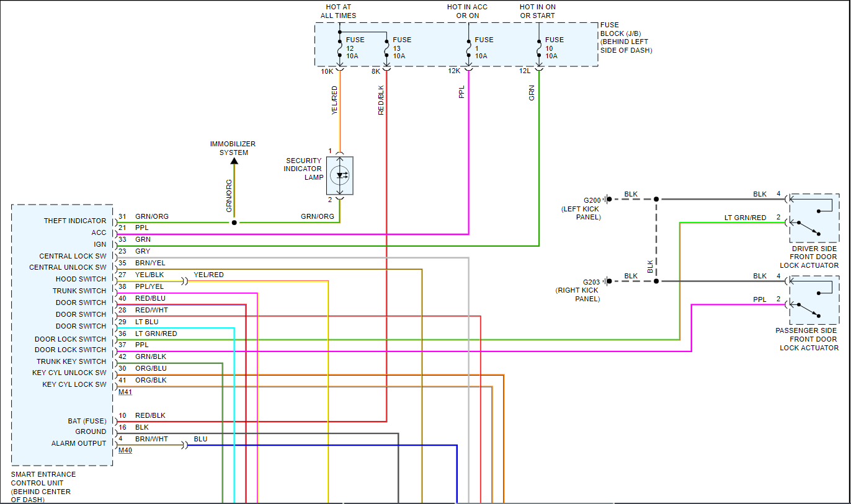Click the HOT AT ALL TIMES heading

[339, 11]
